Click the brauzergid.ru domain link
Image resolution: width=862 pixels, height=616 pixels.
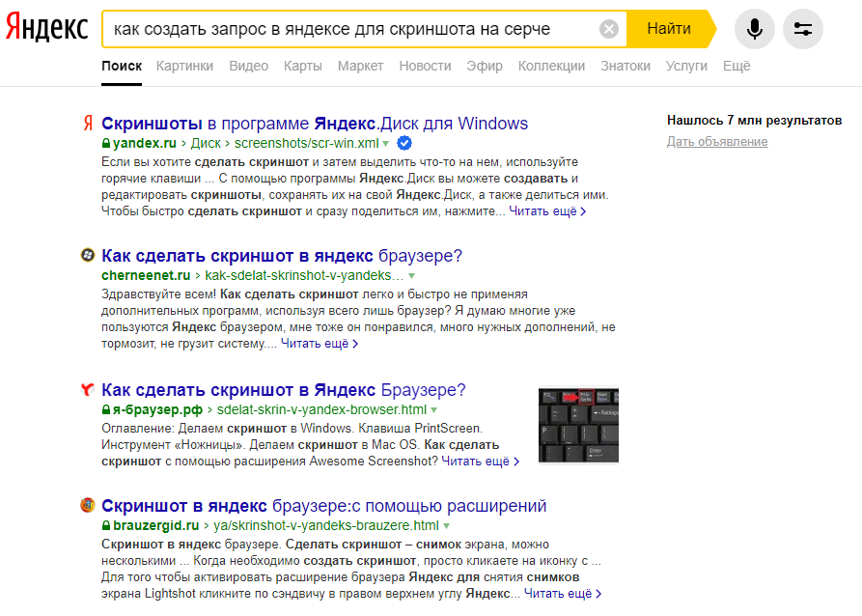coord(156,525)
